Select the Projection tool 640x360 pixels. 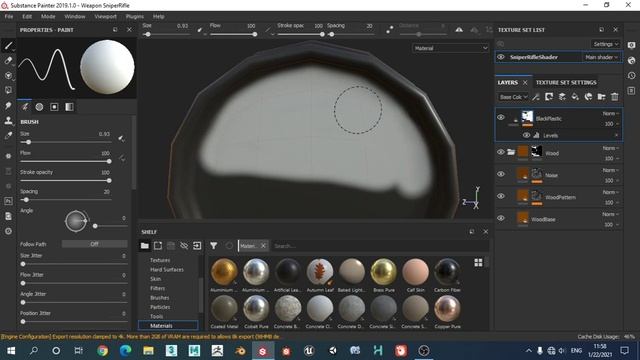click(8, 76)
